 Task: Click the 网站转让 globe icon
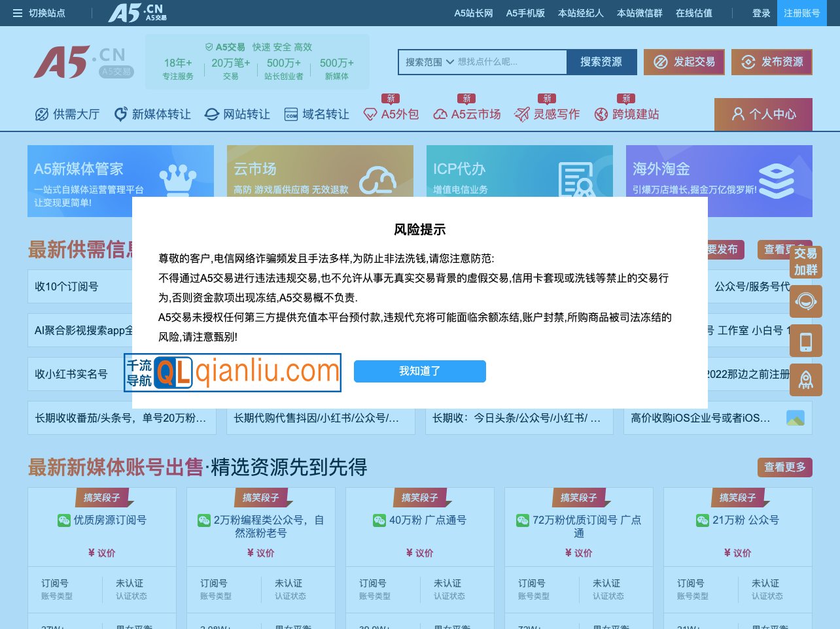(211, 114)
